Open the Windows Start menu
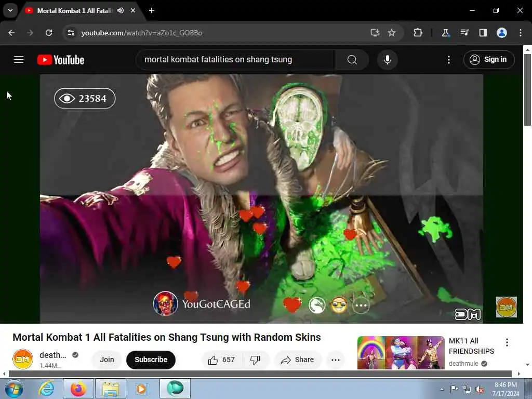This screenshot has height=399, width=532. [14, 389]
